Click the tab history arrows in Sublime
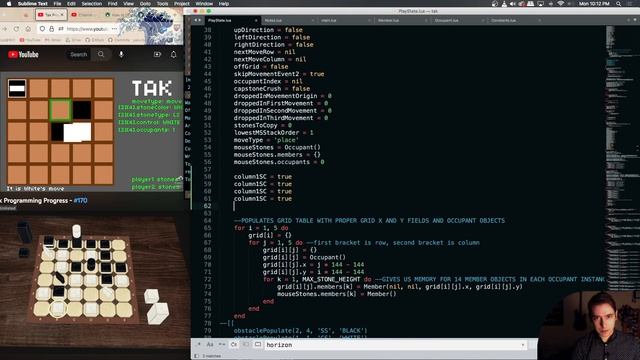 [x=198, y=20]
